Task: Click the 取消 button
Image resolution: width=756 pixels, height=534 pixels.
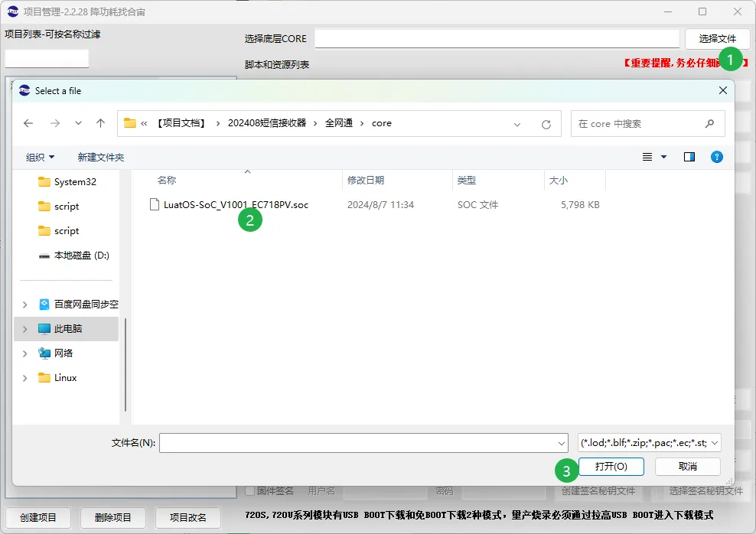Action: pyautogui.click(x=688, y=467)
